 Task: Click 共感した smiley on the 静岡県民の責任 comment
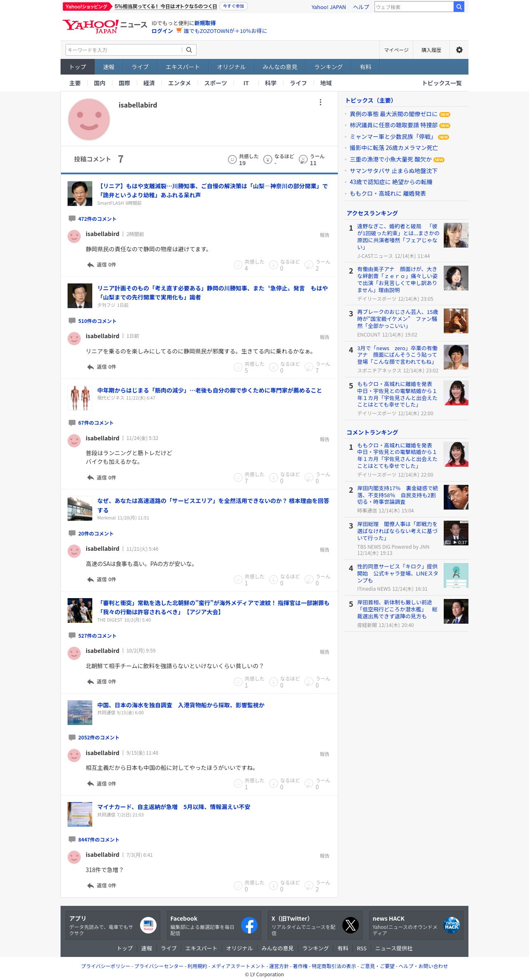click(238, 265)
